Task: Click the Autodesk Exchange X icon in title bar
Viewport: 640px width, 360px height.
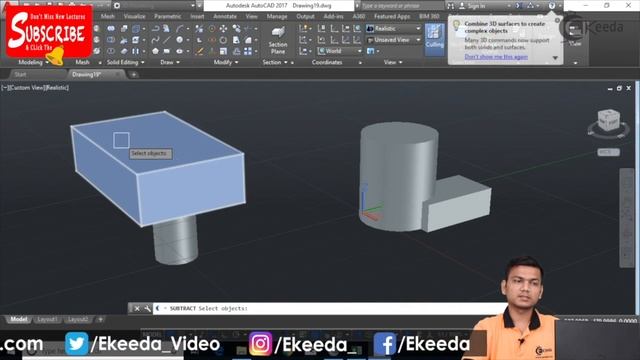Action: tap(519, 6)
